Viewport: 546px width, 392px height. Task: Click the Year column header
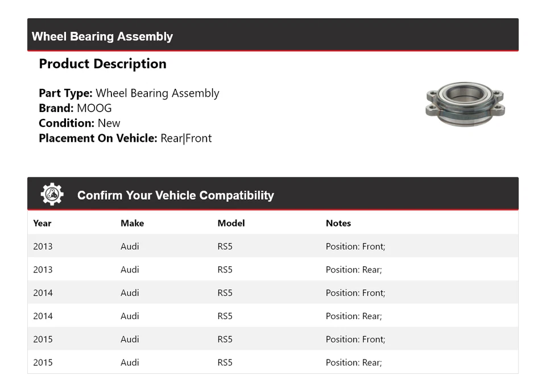point(42,223)
